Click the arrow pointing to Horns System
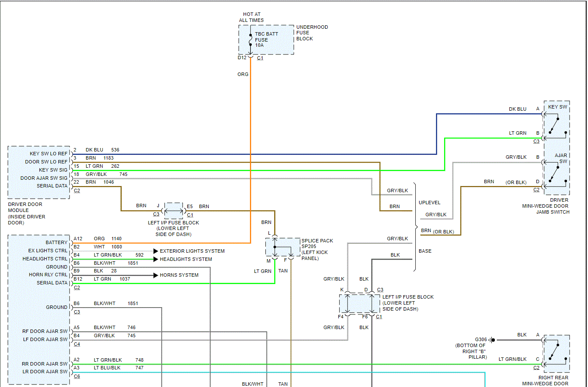Viewport: 588px width, 387px height. click(x=155, y=275)
